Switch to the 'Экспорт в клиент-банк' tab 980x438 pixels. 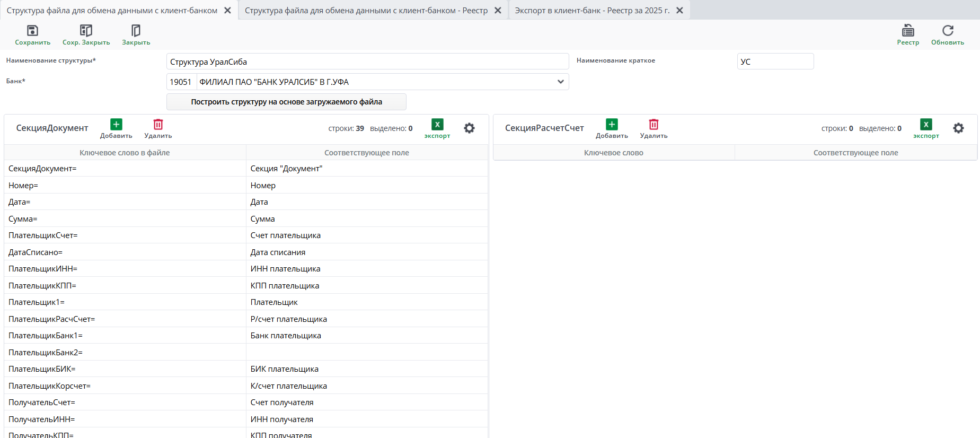click(592, 11)
